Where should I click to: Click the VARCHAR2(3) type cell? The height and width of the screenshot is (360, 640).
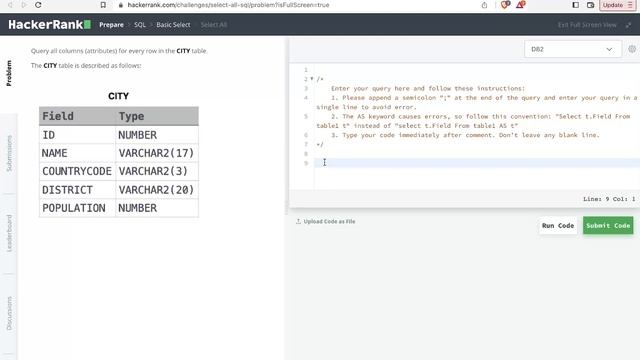click(x=157, y=171)
